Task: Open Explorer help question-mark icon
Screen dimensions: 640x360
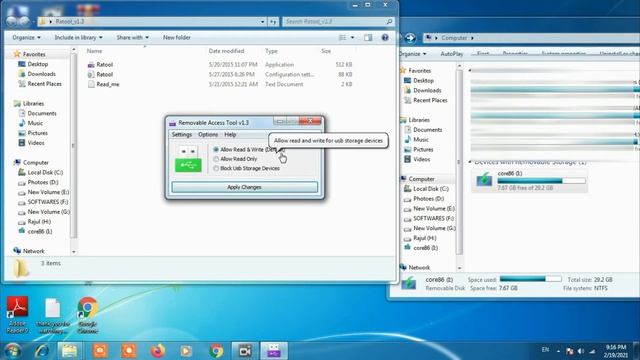Action: point(385,38)
